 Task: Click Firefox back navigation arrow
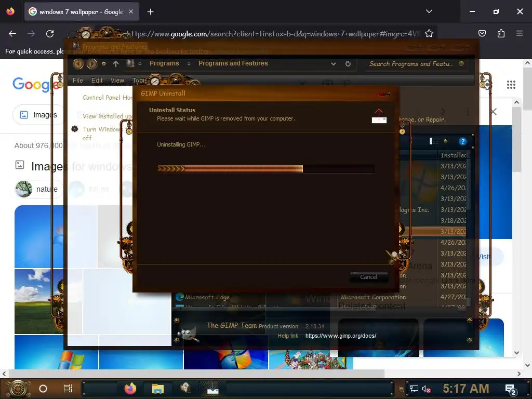point(12,34)
